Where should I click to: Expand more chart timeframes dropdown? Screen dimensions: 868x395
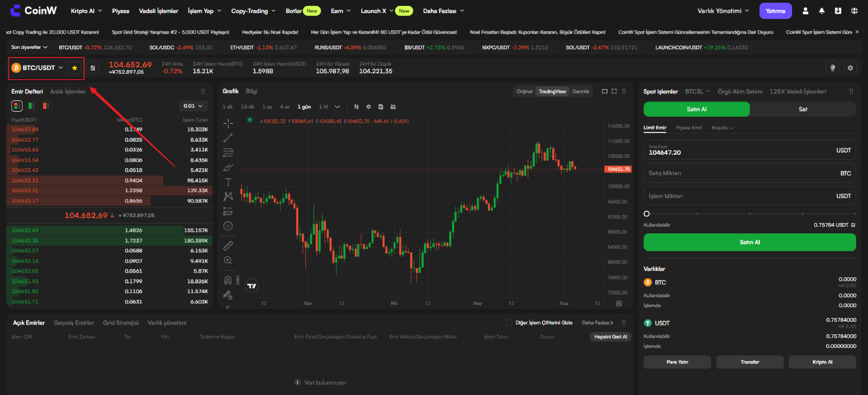click(337, 107)
